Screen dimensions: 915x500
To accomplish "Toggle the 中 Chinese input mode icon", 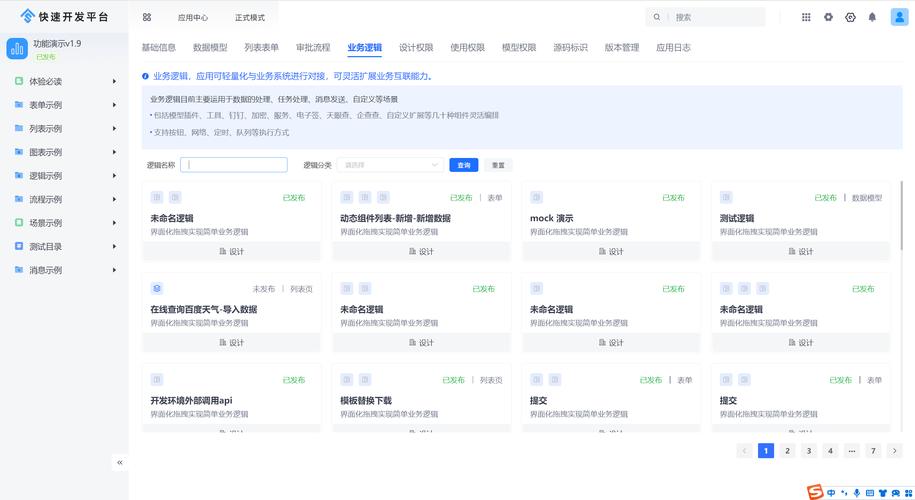I will [831, 493].
